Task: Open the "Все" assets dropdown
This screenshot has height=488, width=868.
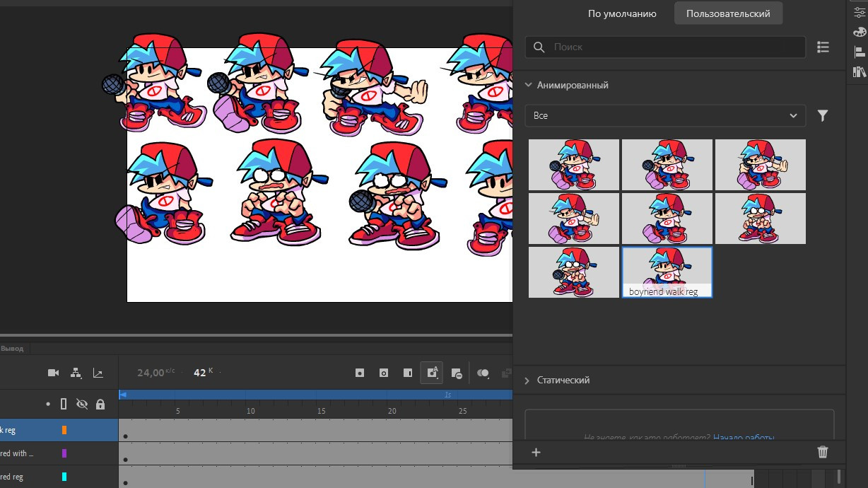Action: coord(664,115)
